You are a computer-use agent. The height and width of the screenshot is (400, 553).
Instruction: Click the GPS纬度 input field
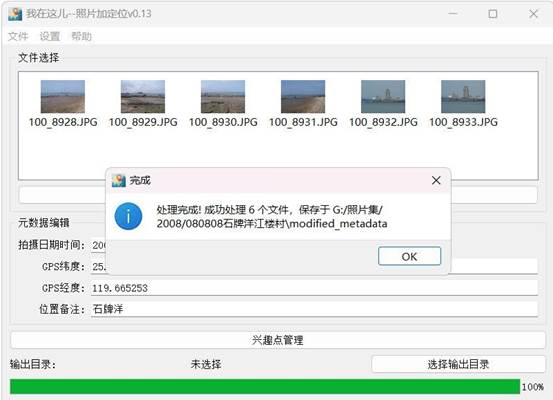pos(494,266)
